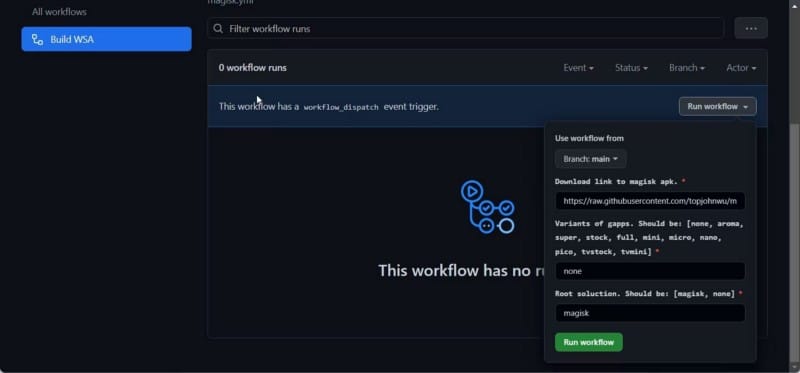The image size is (800, 373).
Task: Click the gapps variant field showing none
Action: [x=650, y=271]
